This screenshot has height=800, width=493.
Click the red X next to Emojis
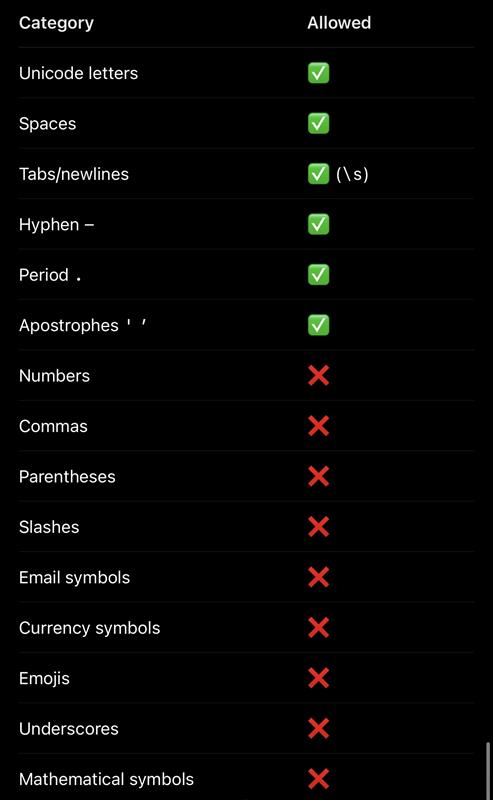point(318,679)
